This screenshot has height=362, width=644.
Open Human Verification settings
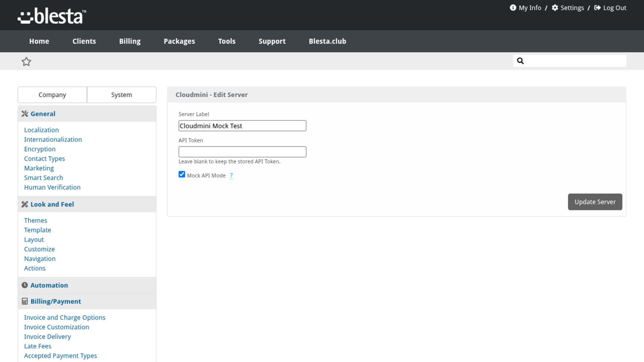tap(52, 187)
